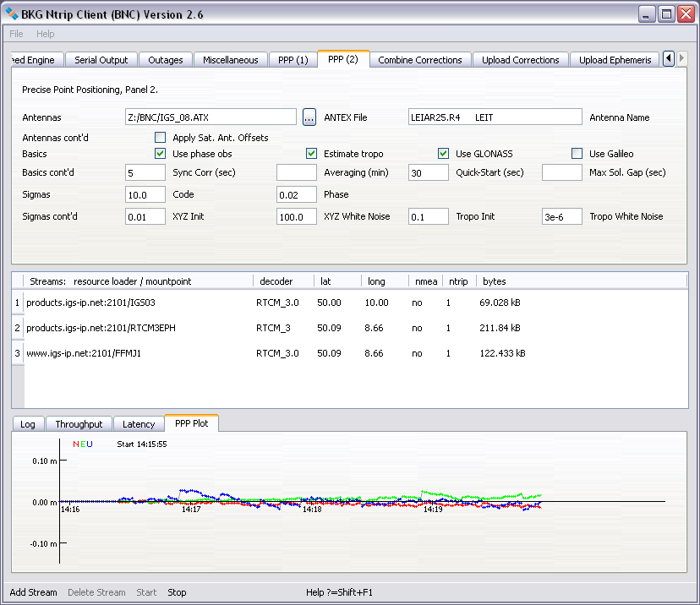Click the 69.028 kB bytes value
700x605 pixels.
pyautogui.click(x=500, y=302)
